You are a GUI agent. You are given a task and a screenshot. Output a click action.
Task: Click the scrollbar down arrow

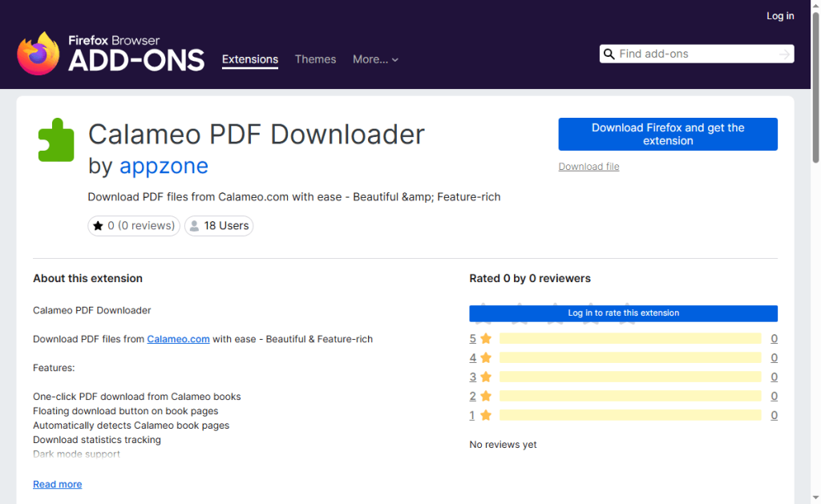[x=815, y=498]
